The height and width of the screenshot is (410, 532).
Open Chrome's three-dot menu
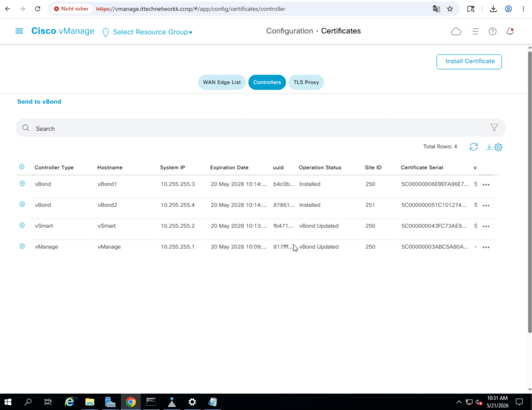pyautogui.click(x=523, y=9)
